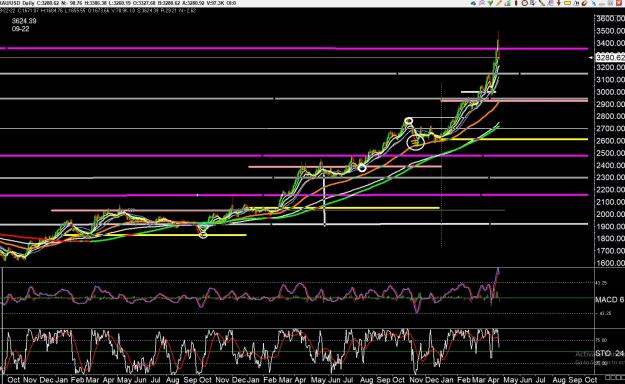Click the green checkmark toolbar icon
625x384 pixels.
tap(490, 3)
